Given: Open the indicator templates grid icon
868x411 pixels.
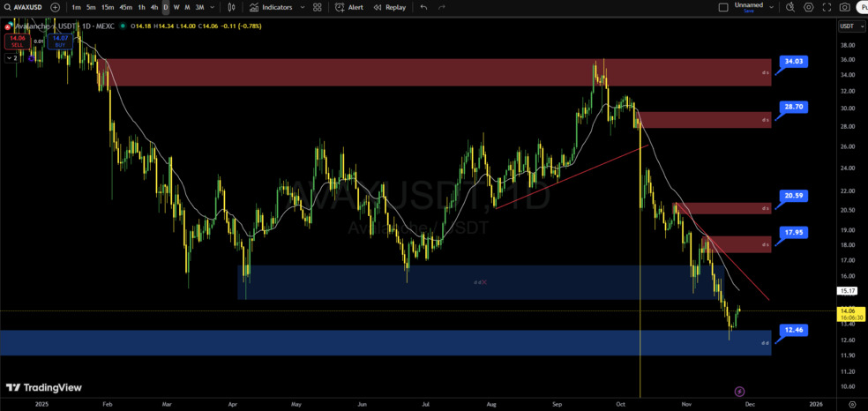Looking at the screenshot, I should pos(318,7).
